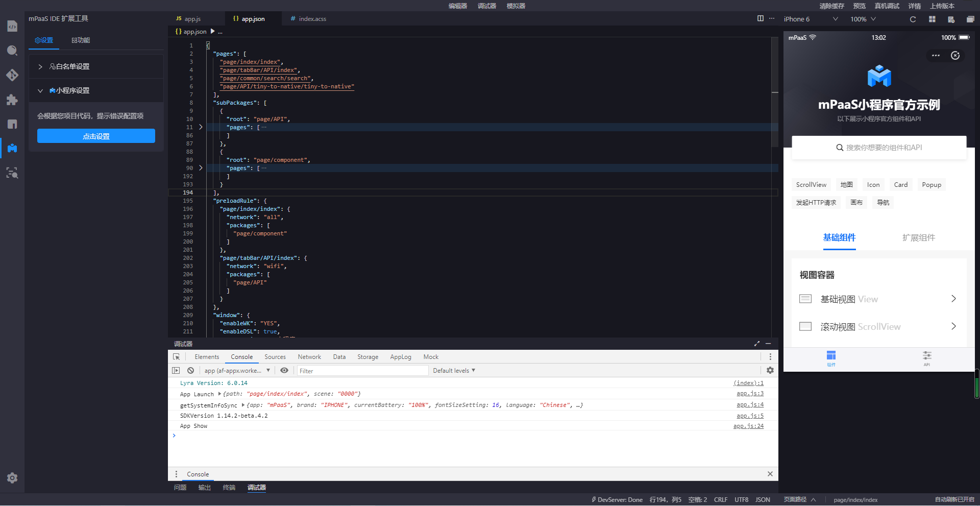Open the iPhone 6 device dropdown

pyautogui.click(x=811, y=19)
